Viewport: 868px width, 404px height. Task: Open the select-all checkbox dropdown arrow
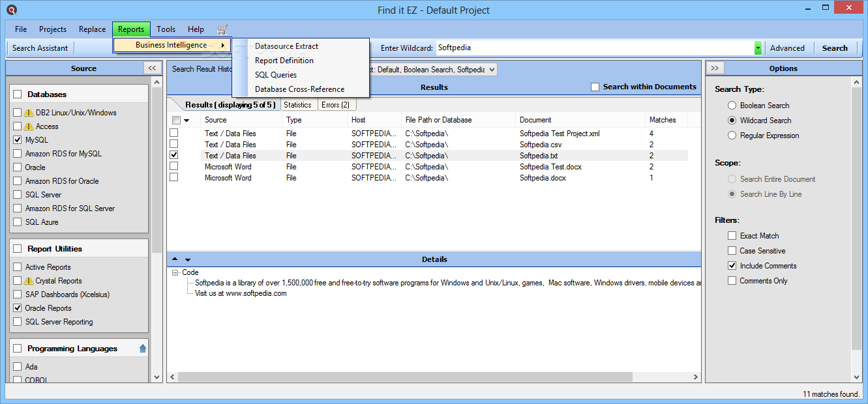pyautogui.click(x=187, y=121)
